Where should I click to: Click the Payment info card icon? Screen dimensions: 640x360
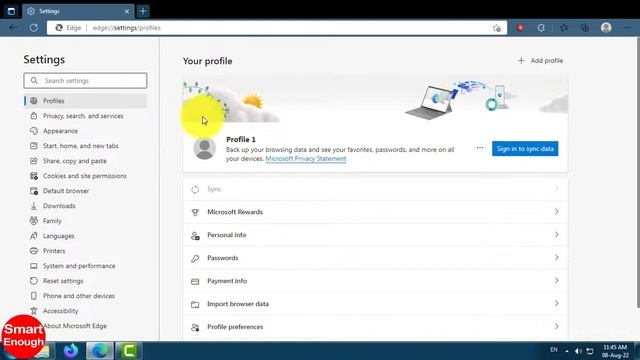click(195, 281)
